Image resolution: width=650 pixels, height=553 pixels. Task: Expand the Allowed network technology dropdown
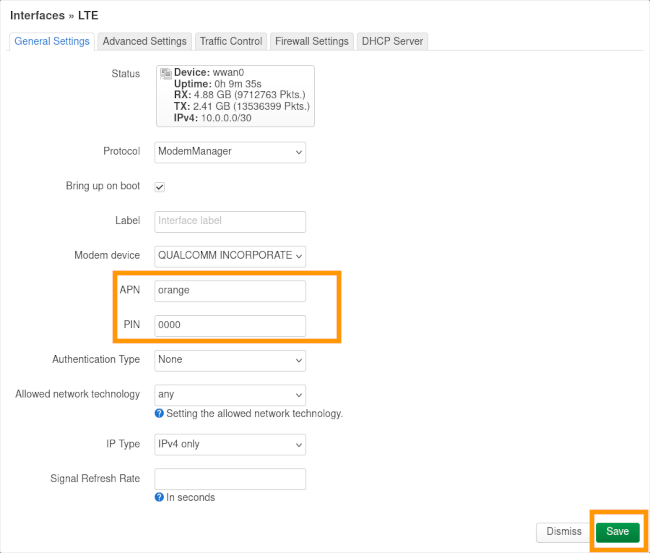[230, 395]
